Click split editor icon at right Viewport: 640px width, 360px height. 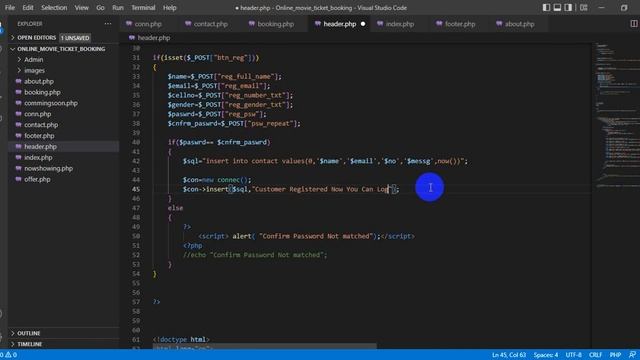pyautogui.click(x=634, y=24)
